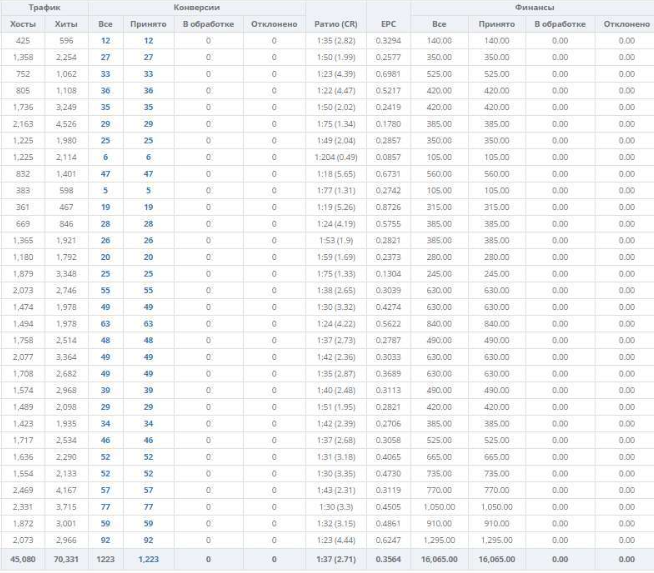This screenshot has width=654, height=573.
Task: Select total EPC cell 0.3564
Action: coord(388,559)
